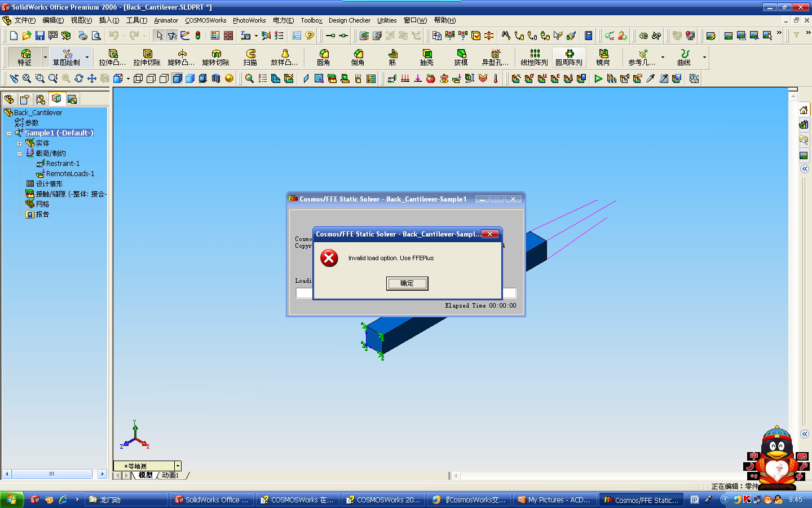Select shaded with edges display mode
The width and height of the screenshot is (812, 508).
click(x=177, y=78)
